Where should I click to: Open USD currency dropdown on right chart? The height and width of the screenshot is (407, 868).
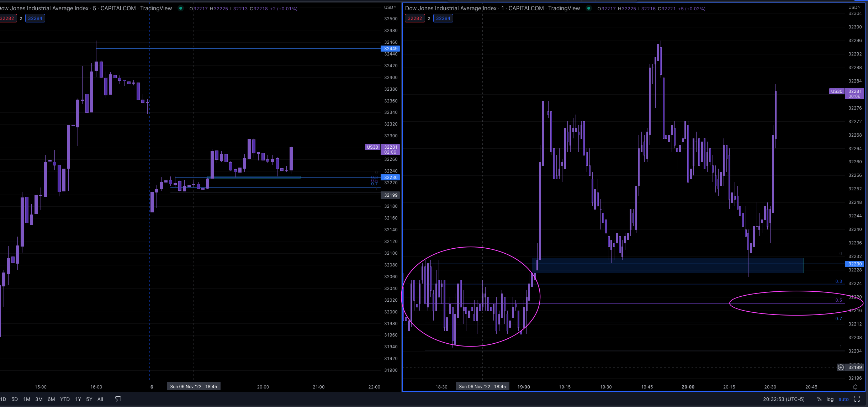pos(854,7)
